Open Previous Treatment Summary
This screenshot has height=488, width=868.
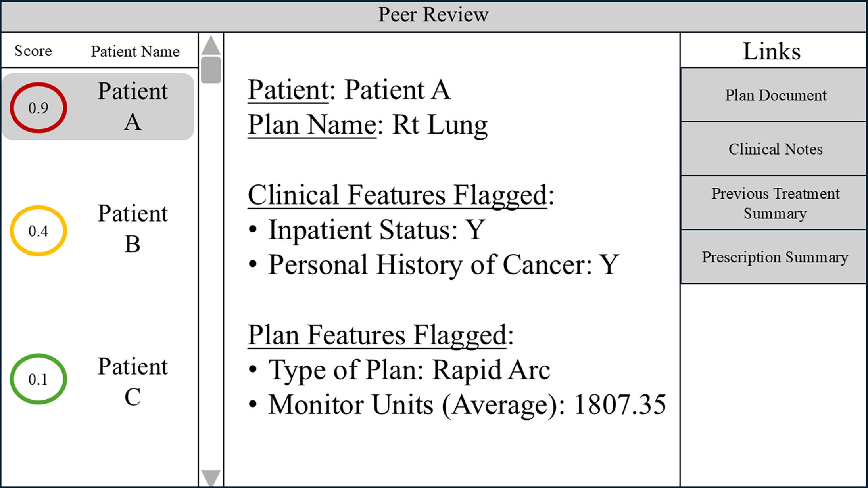point(775,203)
